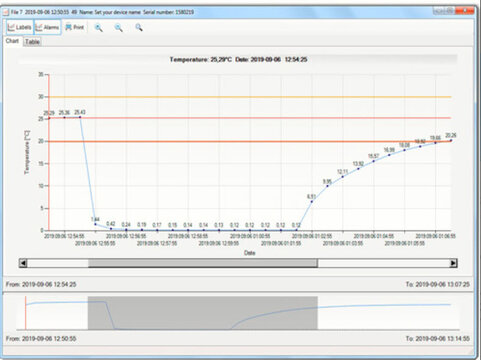Click the 'To: 2019-09-06 13:07:25' text
Screen dimensions: 481x360
438,284
